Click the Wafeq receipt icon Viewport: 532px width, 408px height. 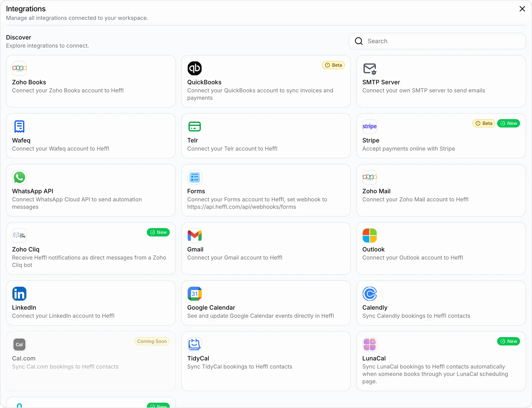(x=19, y=127)
